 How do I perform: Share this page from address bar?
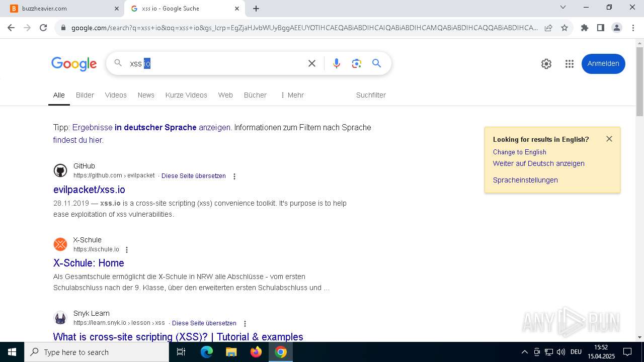pos(548,28)
